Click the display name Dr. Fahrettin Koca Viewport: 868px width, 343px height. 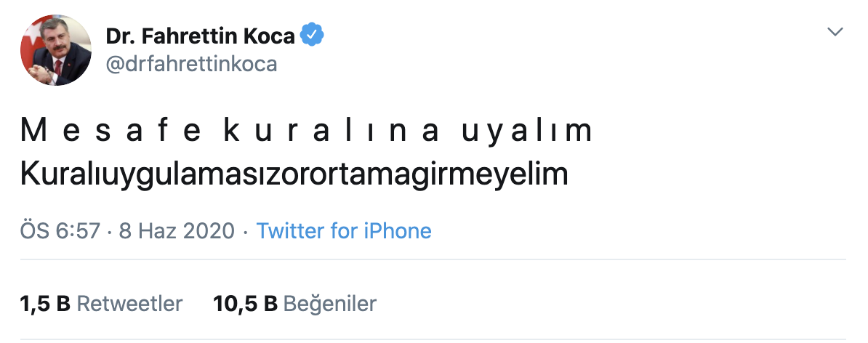(x=201, y=35)
